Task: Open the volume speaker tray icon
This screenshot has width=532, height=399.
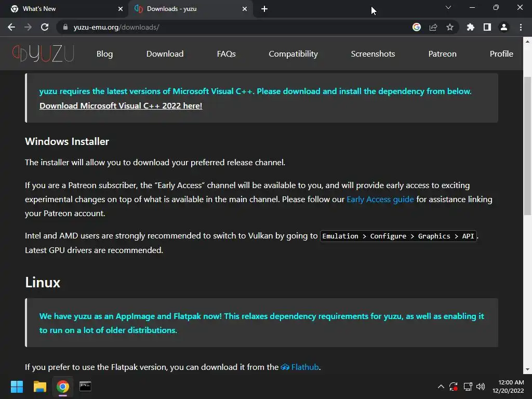Action: click(481, 387)
